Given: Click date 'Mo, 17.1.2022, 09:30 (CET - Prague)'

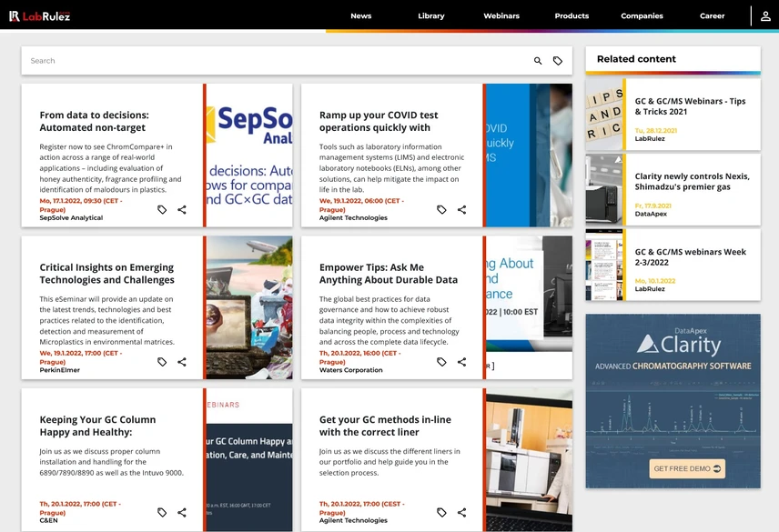Looking at the screenshot, I should pyautogui.click(x=80, y=205).
